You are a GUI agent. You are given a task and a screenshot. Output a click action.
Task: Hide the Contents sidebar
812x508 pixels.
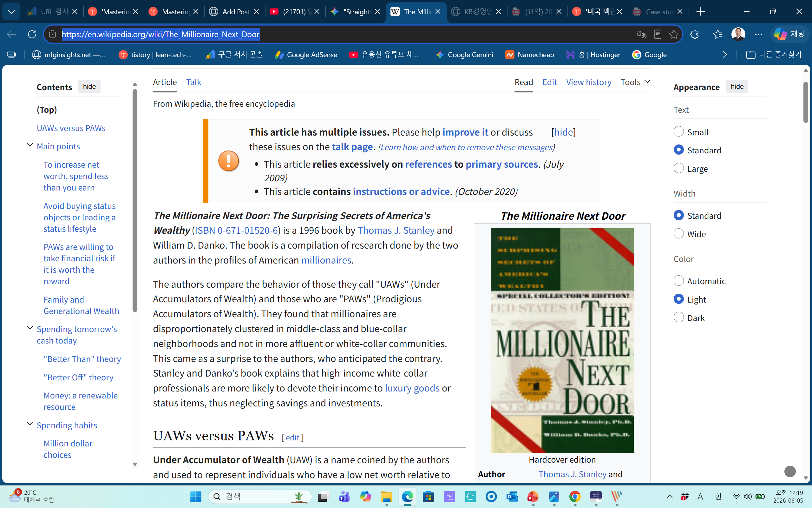[89, 87]
